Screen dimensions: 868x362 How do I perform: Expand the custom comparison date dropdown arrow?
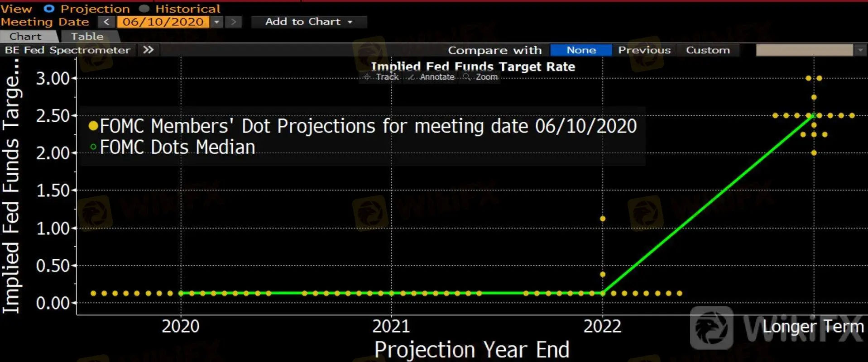tap(860, 50)
